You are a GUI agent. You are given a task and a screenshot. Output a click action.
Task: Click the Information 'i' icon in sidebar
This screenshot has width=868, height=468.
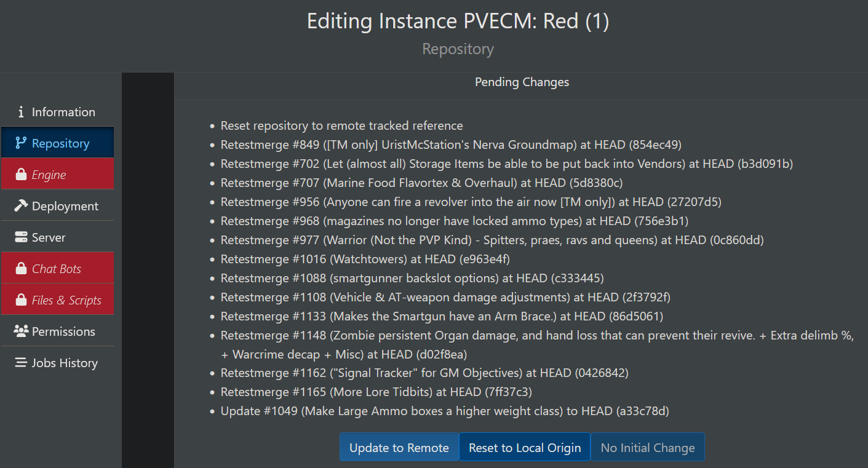click(21, 112)
